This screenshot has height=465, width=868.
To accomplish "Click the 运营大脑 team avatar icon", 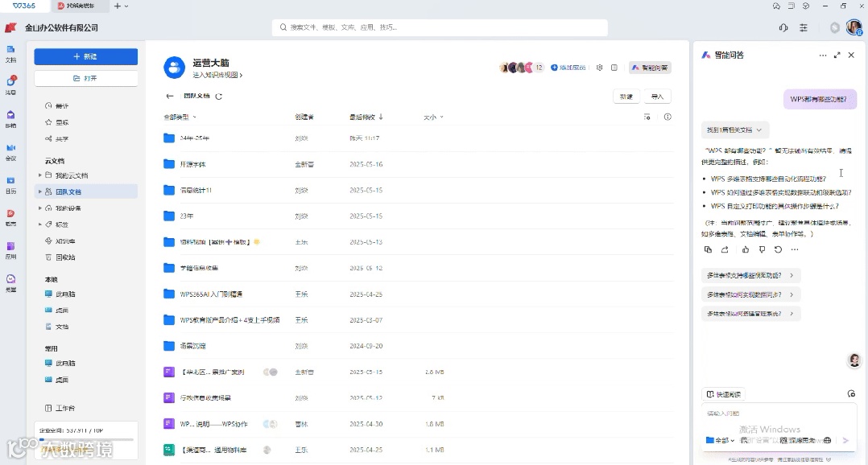I will click(175, 68).
